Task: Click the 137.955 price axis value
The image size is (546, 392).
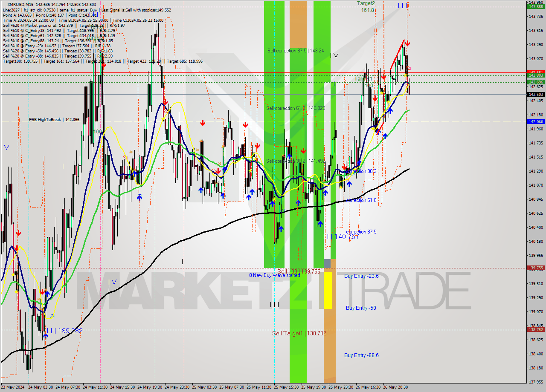Action: pyautogui.click(x=536, y=382)
